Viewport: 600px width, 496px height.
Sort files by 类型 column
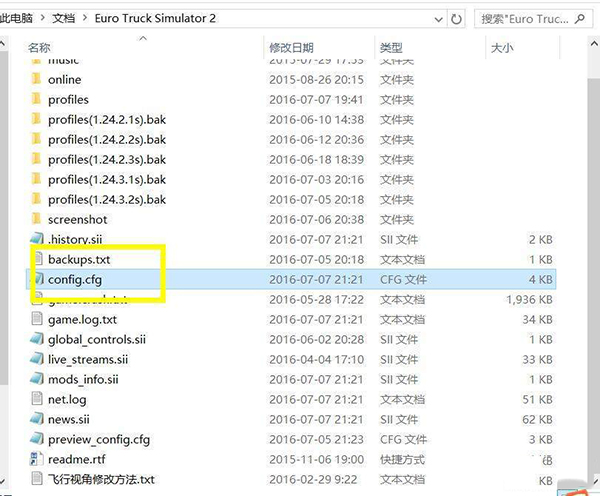click(x=391, y=48)
